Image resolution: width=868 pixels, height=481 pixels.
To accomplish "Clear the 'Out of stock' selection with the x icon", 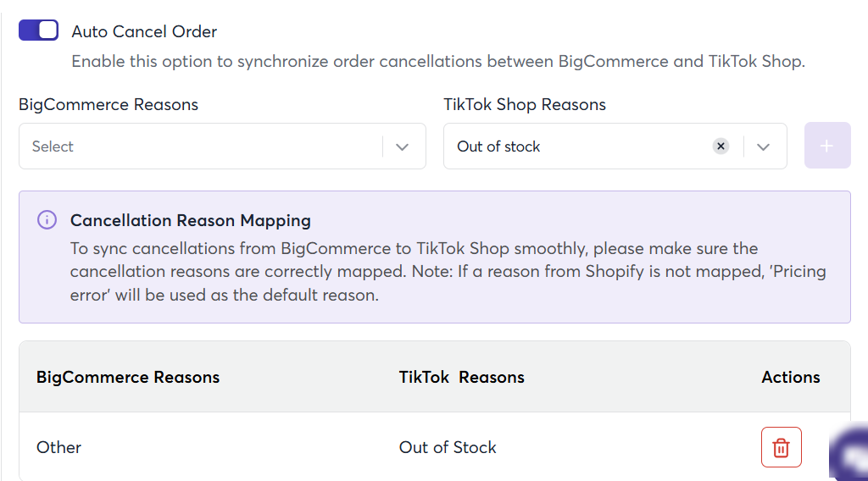I will click(x=721, y=146).
